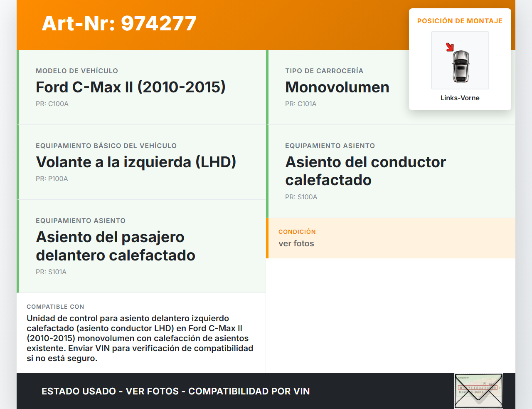
Task: Click the 'ver fotos' condition text
Action: 296,243
